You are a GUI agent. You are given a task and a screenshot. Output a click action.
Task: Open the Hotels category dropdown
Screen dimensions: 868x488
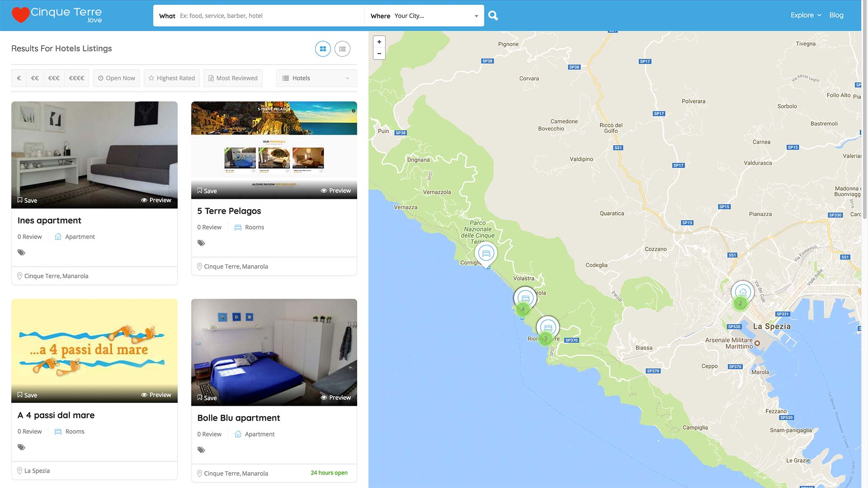pos(316,78)
